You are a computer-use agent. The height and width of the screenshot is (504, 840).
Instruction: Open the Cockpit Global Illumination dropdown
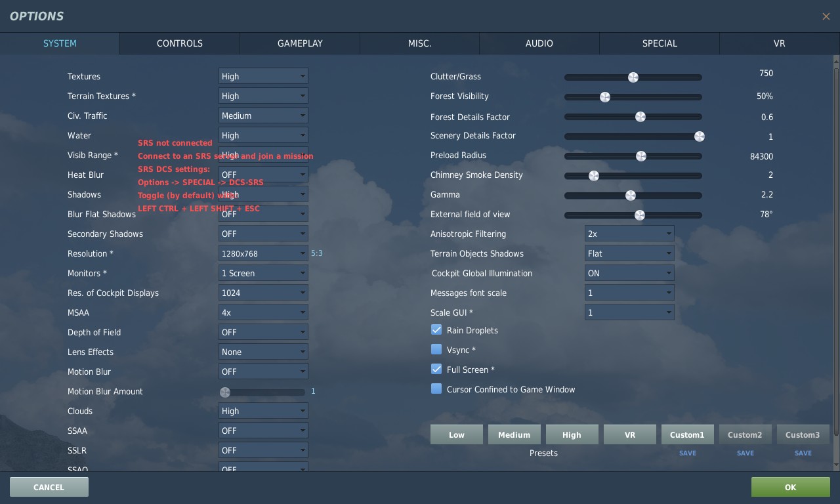[629, 273]
